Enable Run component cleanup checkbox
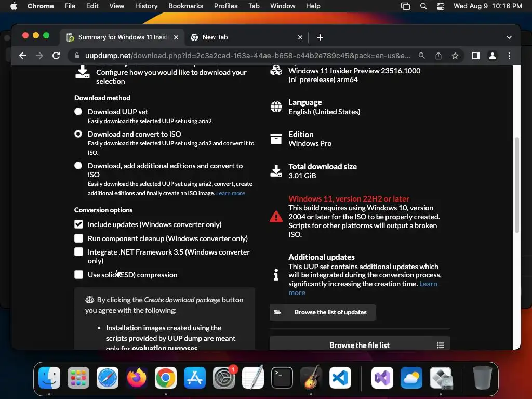 pos(79,238)
